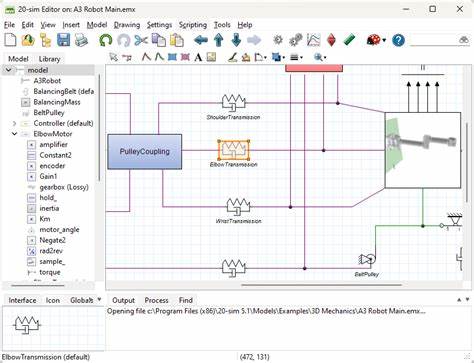Collapse the ElbowMotor tree node
Image resolution: width=474 pixels, height=363 pixels.
[x=14, y=134]
